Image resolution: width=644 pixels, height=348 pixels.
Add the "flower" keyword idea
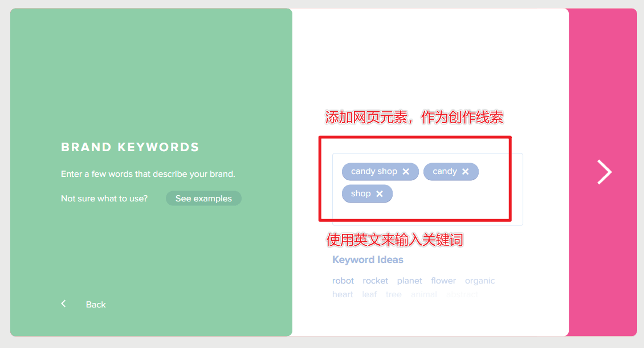coord(443,280)
